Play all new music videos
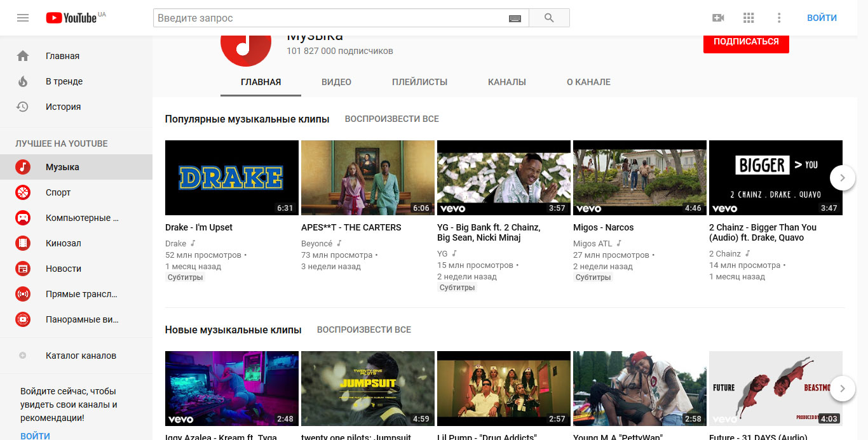Viewport: 868px width, 440px height. 364,330
